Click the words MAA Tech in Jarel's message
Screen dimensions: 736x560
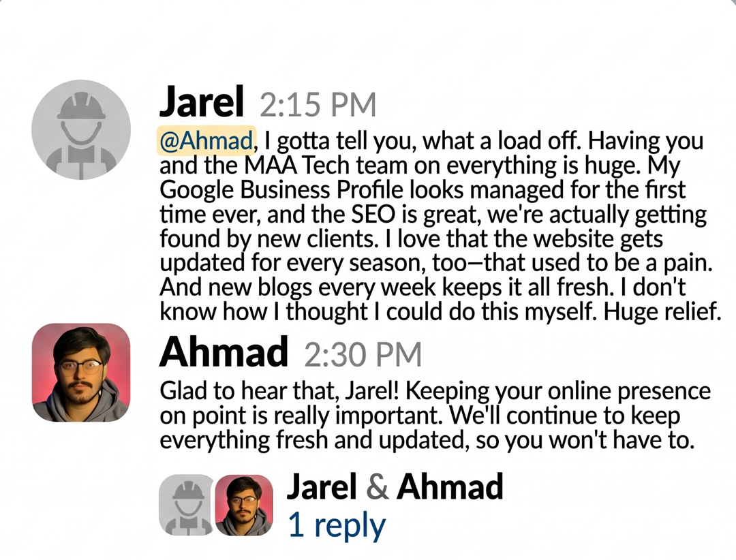pyautogui.click(x=296, y=166)
